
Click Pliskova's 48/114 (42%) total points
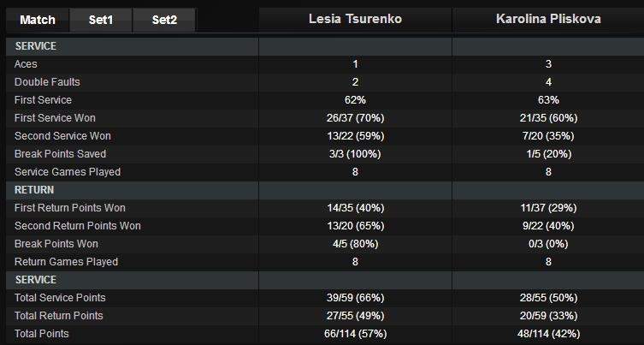pos(548,334)
